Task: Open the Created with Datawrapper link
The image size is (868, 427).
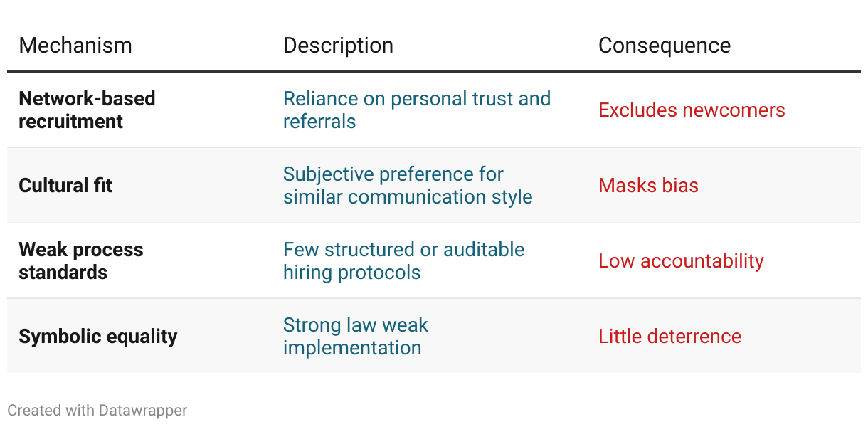Action: (x=97, y=411)
